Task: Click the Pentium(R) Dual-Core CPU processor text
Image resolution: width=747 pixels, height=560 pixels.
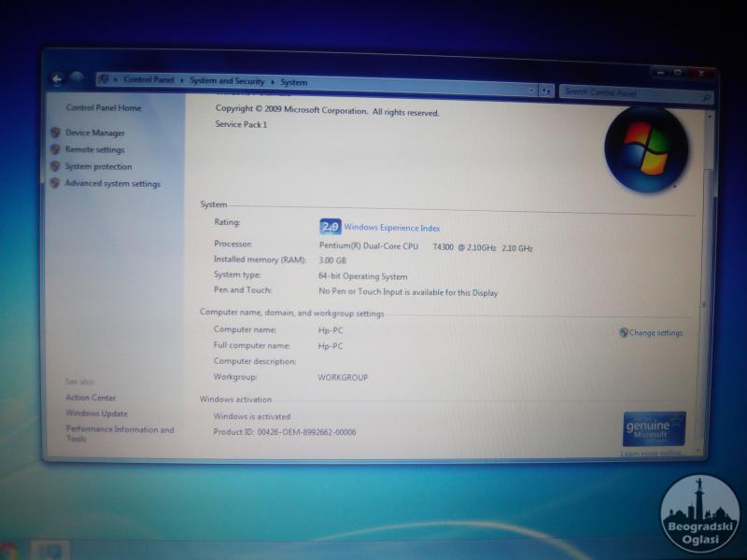Action: [x=369, y=246]
